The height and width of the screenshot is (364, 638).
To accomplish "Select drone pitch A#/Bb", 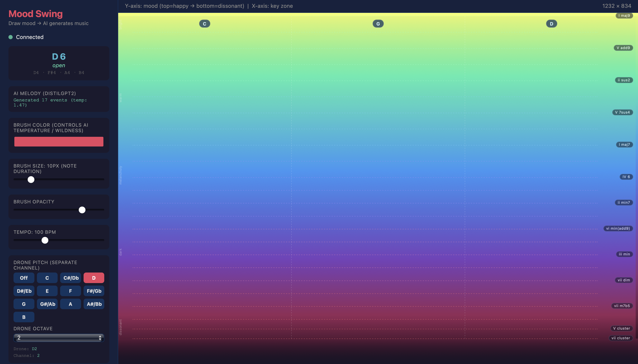I will 94,304.
